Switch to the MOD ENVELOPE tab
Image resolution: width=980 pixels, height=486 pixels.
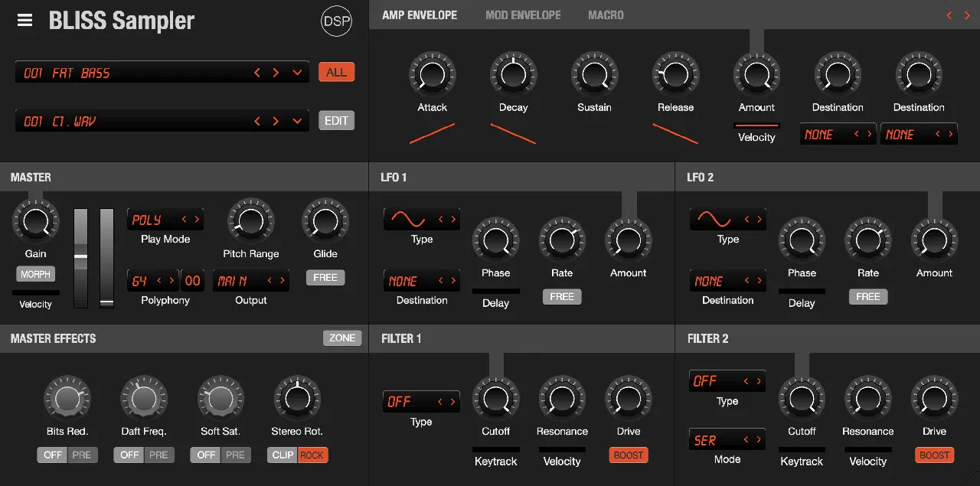(523, 15)
